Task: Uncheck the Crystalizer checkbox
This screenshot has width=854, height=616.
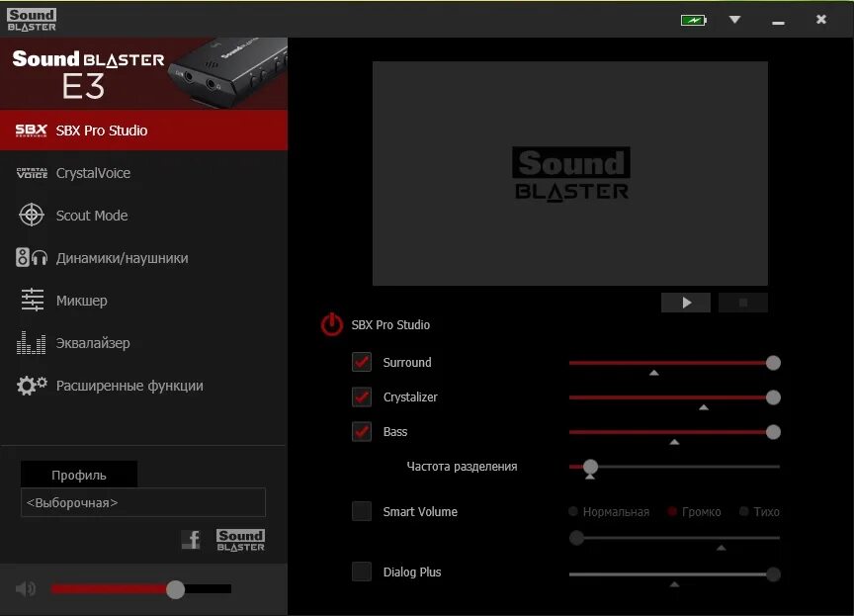Action: point(362,397)
